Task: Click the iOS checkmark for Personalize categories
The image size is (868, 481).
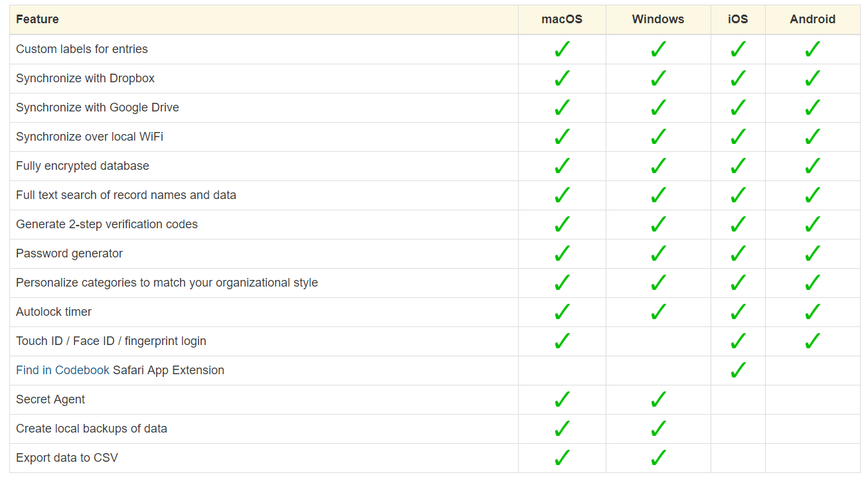Action: click(738, 283)
